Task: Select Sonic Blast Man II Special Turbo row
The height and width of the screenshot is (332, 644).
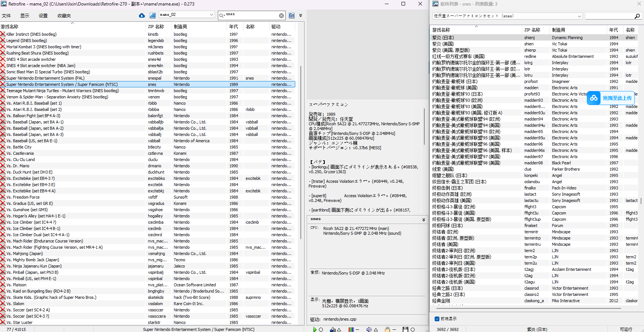Action: click(x=147, y=72)
